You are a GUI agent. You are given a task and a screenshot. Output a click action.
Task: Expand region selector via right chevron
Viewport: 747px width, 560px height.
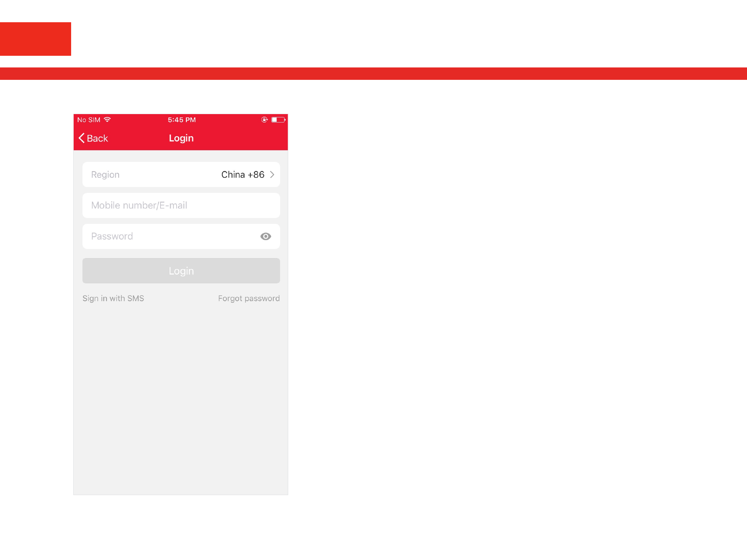pyautogui.click(x=272, y=175)
